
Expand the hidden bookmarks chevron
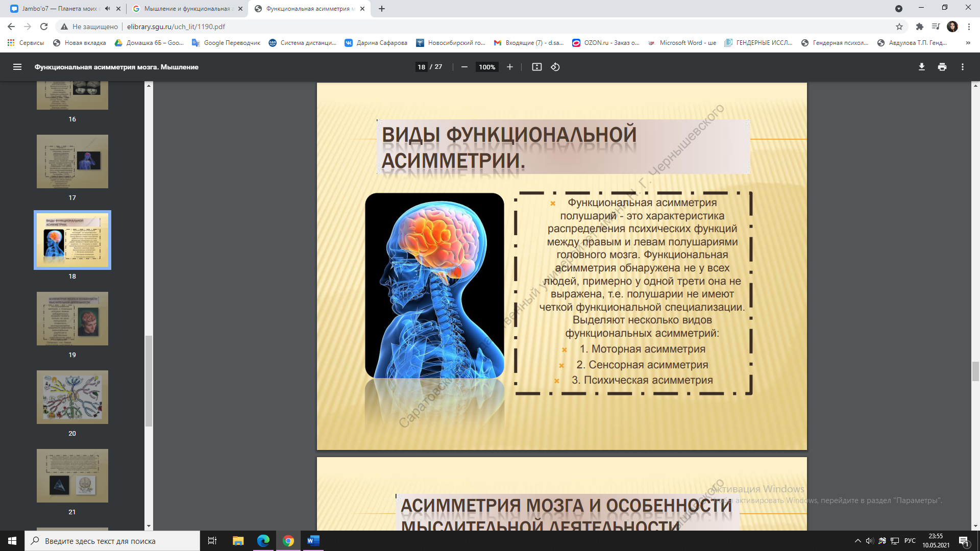click(x=968, y=43)
